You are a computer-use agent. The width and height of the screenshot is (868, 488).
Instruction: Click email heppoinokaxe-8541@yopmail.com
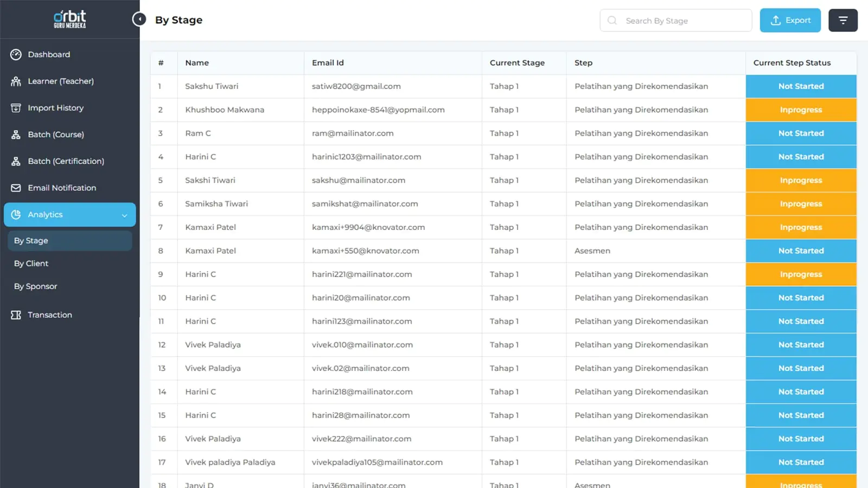pos(378,110)
